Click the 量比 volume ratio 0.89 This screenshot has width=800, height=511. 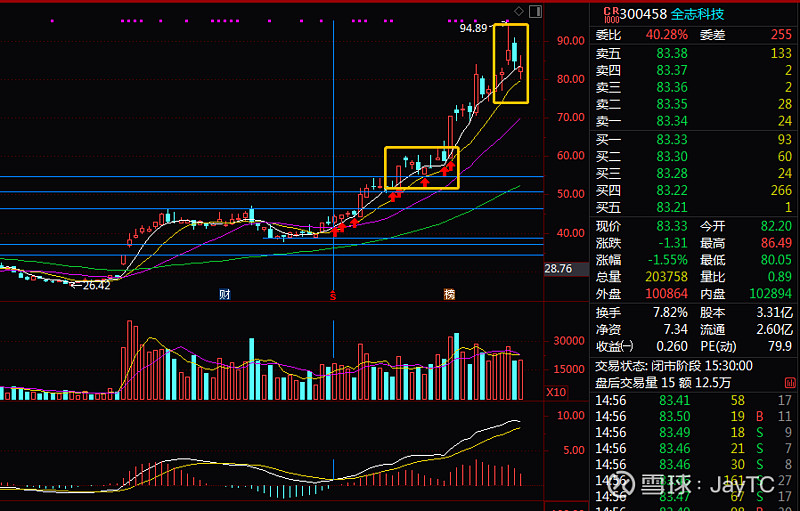pyautogui.click(x=780, y=276)
